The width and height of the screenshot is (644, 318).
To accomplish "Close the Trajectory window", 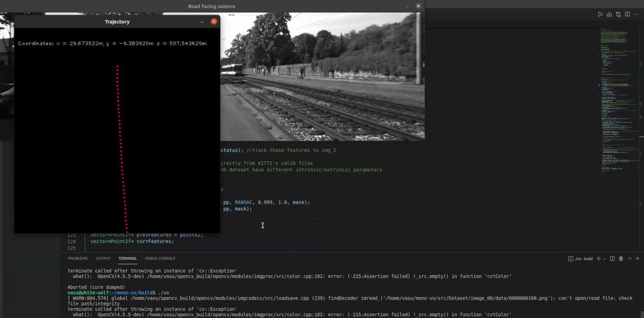I will (214, 22).
